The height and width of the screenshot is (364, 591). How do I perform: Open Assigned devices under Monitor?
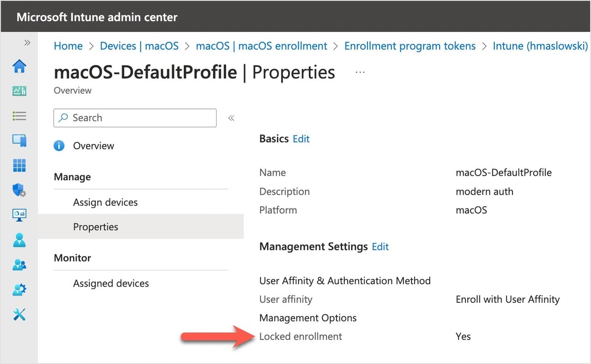tap(111, 283)
